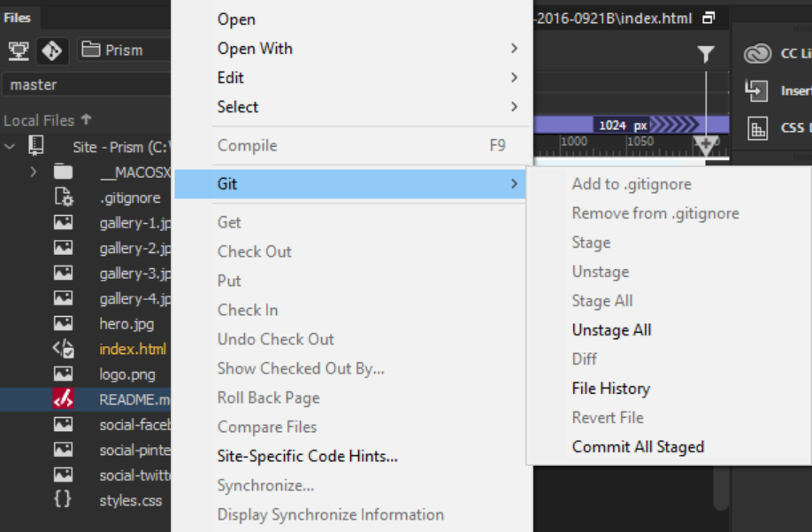
Task: Click the hero.jpg image file icon
Action: coord(61,323)
